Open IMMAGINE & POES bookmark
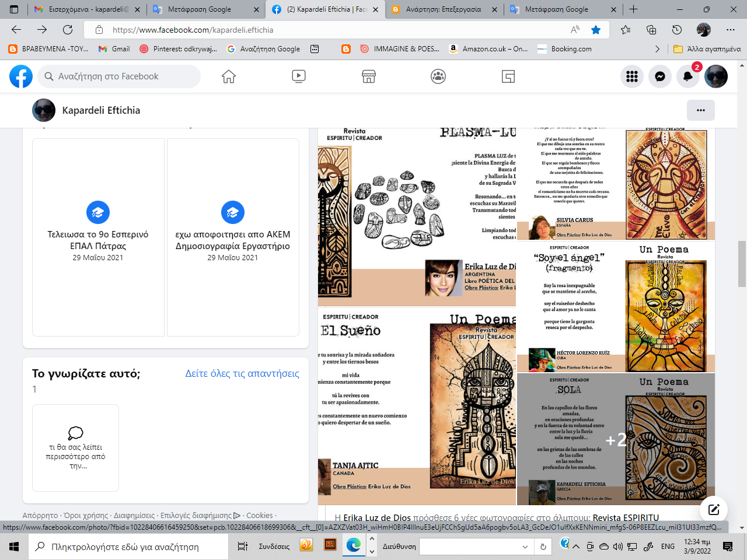Screen dimensions: 747x560 [x=400, y=49]
